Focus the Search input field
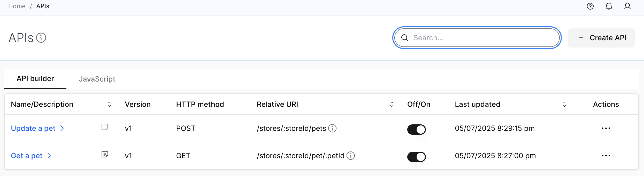The height and width of the screenshot is (176, 644). [477, 38]
